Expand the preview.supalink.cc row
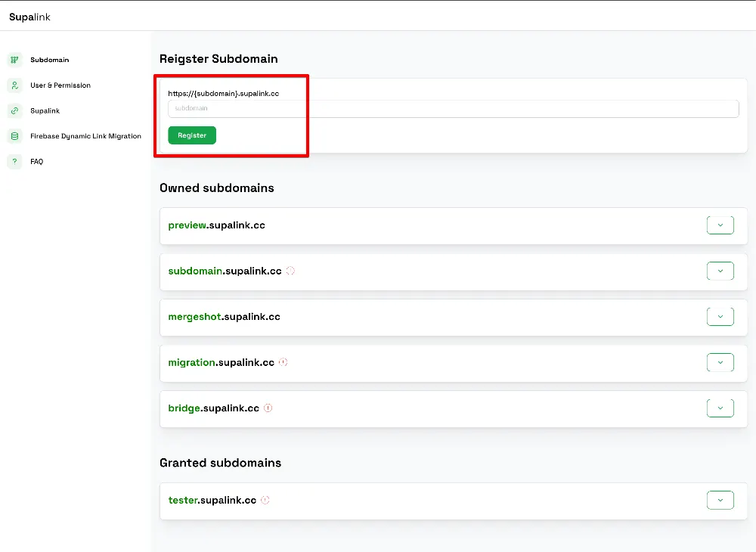The image size is (756, 552). (720, 225)
